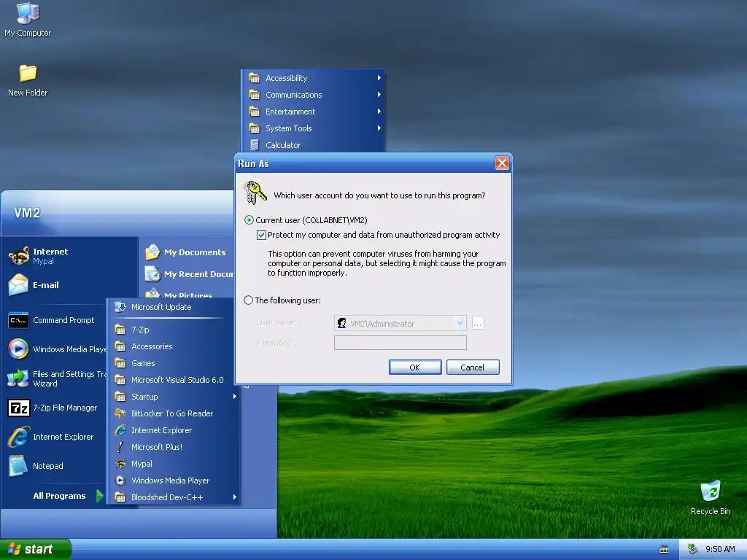Expand Accessibility submenu arrow
The image size is (747, 560).
click(x=379, y=77)
